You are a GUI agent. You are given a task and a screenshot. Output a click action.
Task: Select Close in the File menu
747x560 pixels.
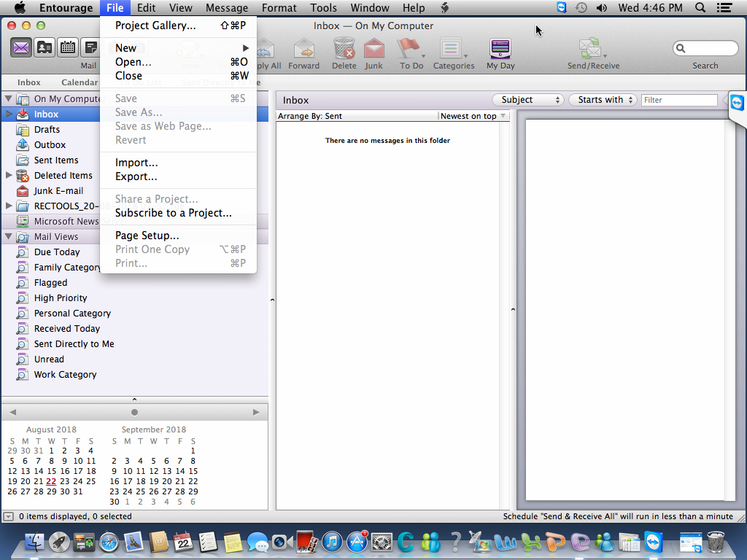(x=179, y=76)
